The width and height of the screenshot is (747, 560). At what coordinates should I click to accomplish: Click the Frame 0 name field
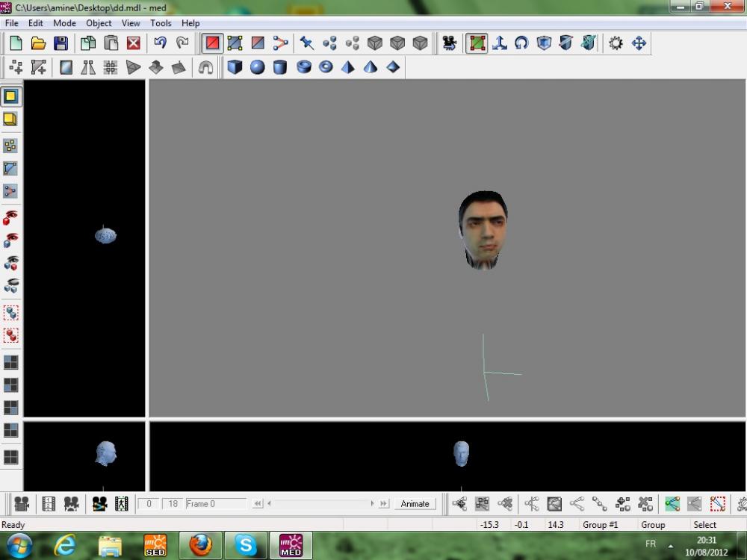[x=214, y=504]
